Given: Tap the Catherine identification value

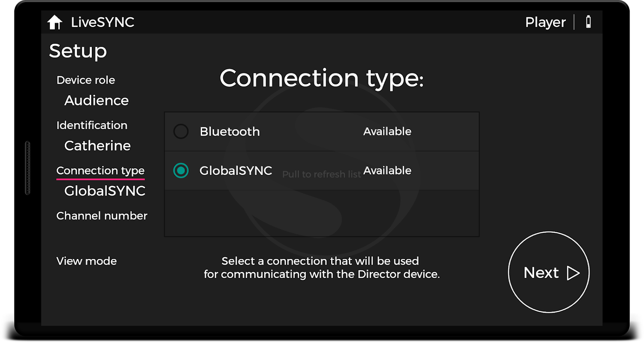Looking at the screenshot, I should 97,146.
